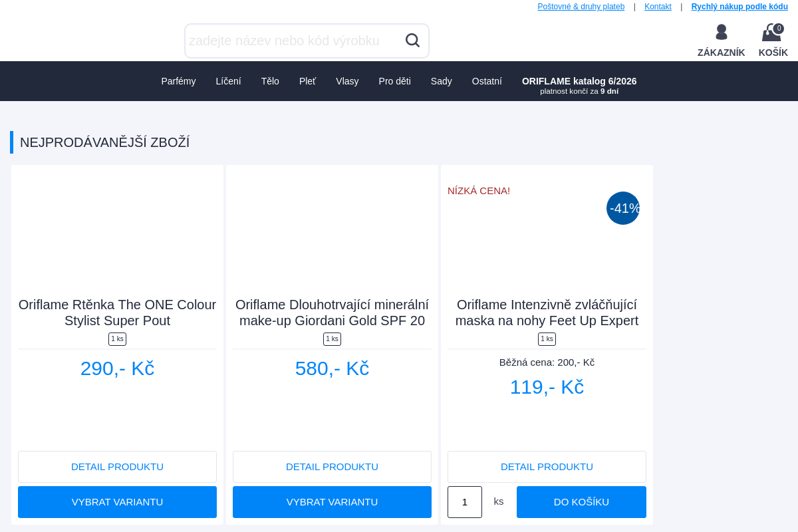Open the Kontakt link

click(658, 7)
